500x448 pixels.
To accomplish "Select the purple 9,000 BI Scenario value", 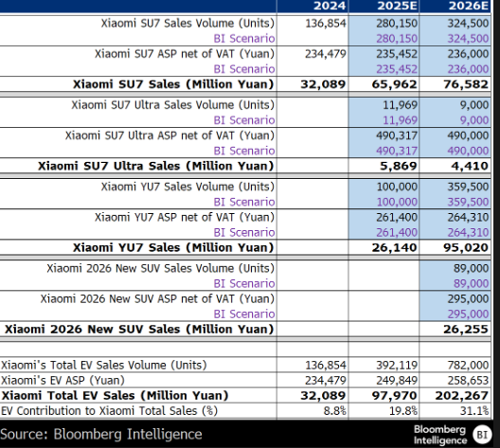I will (x=474, y=120).
